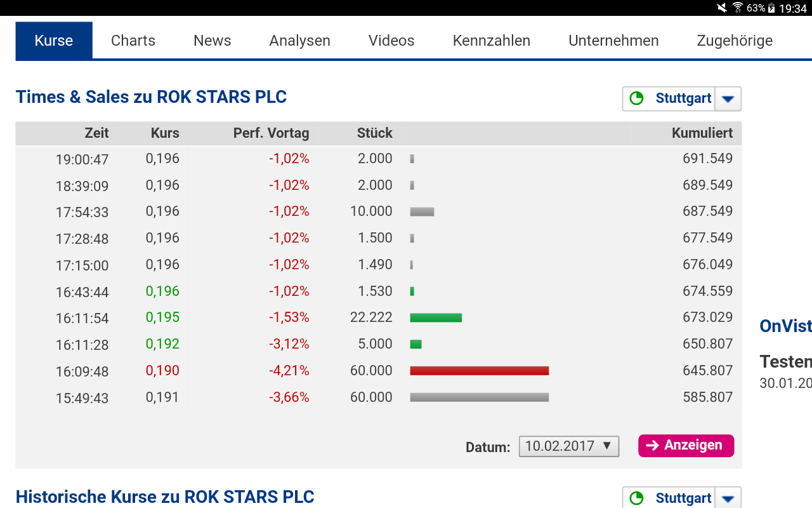
Task: Open the Kennzahlen tab
Action: pos(492,41)
